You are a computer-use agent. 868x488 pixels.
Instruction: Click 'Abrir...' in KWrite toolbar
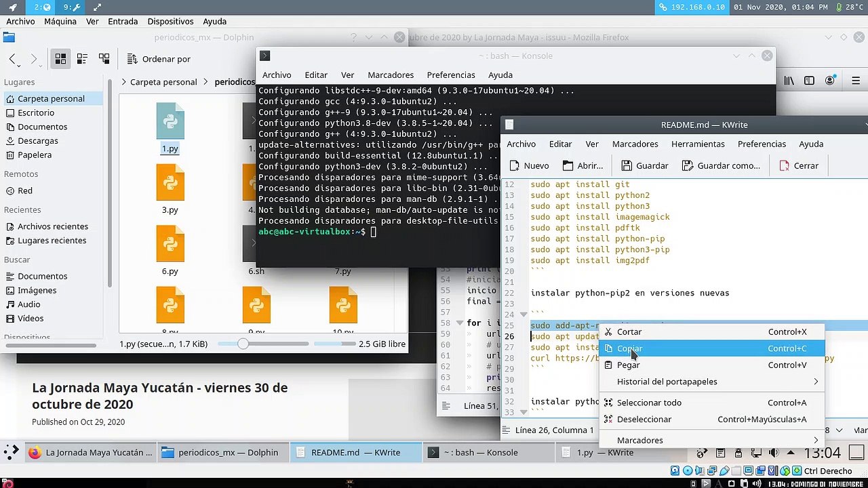[x=583, y=165]
